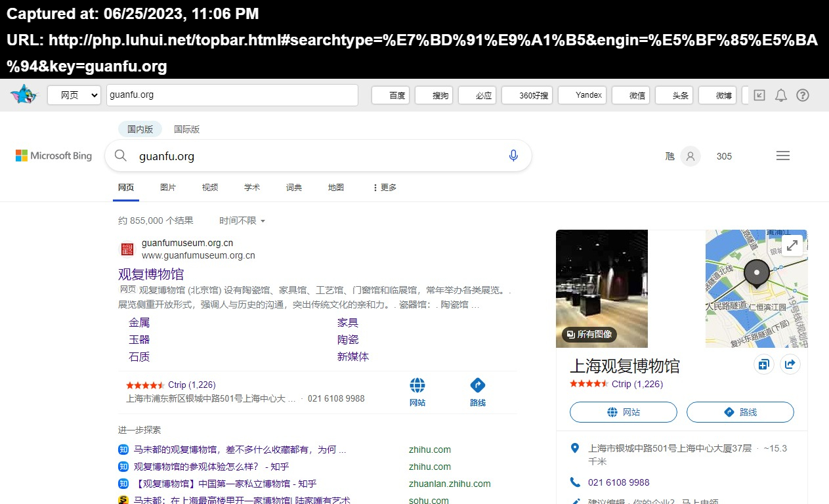
Task: Switch to 视频 results tab
Action: pyautogui.click(x=210, y=188)
